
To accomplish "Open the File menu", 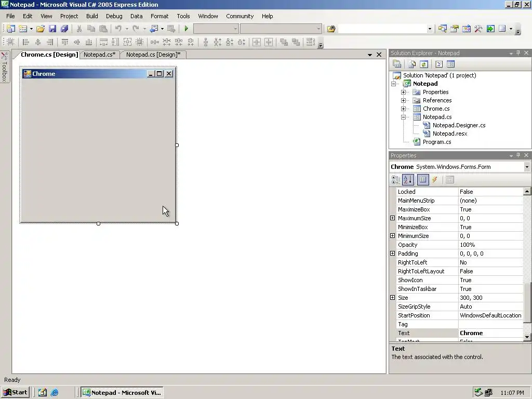I will click(x=10, y=16).
